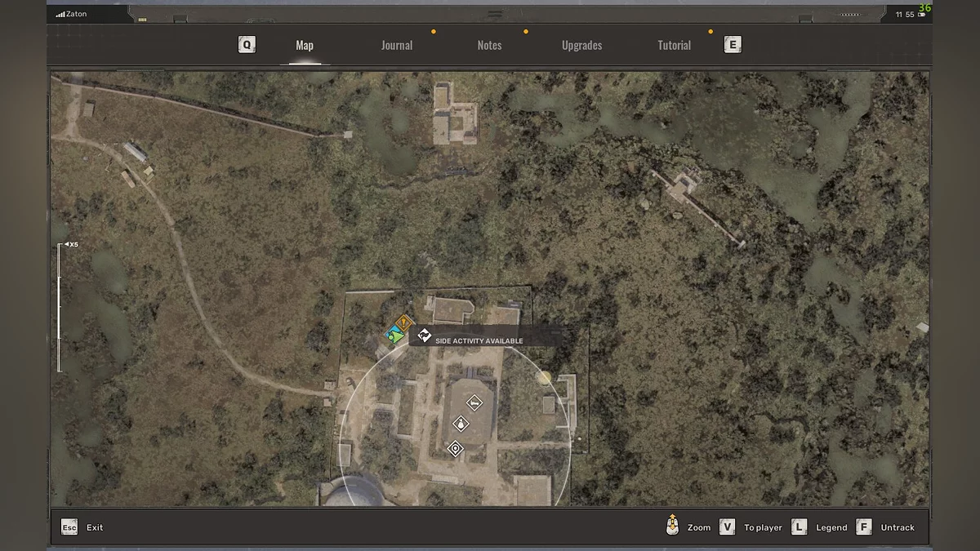This screenshot has height=551, width=980.
Task: Open the Tutorial tab
Action: tap(675, 46)
